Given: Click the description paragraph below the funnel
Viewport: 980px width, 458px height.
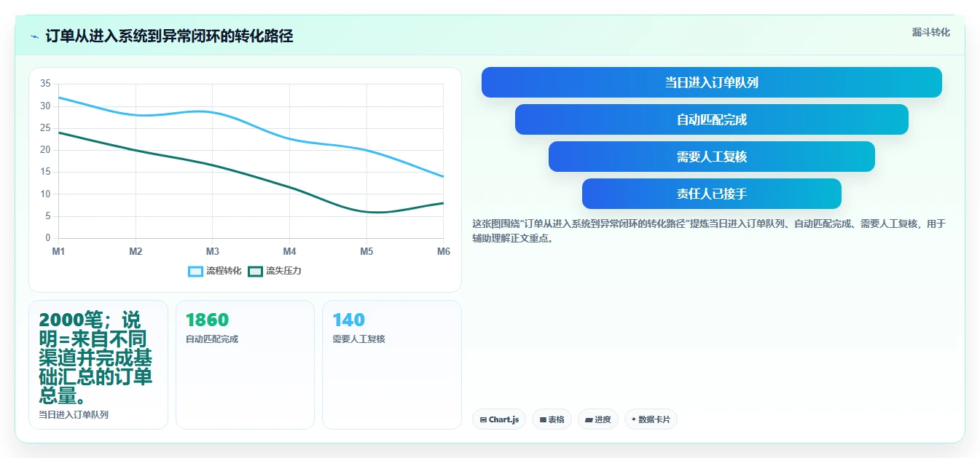Looking at the screenshot, I should click(709, 231).
